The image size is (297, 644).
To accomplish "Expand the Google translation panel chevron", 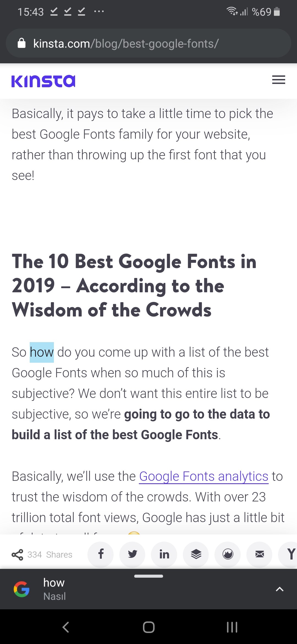I will [x=280, y=589].
